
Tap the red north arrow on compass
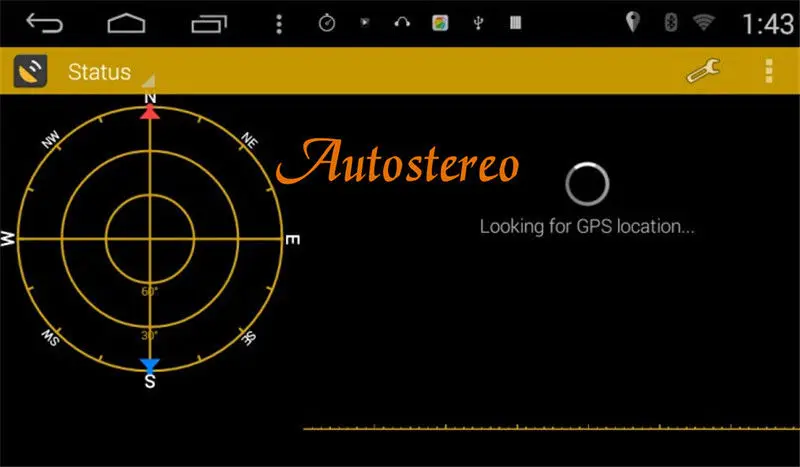(x=150, y=112)
